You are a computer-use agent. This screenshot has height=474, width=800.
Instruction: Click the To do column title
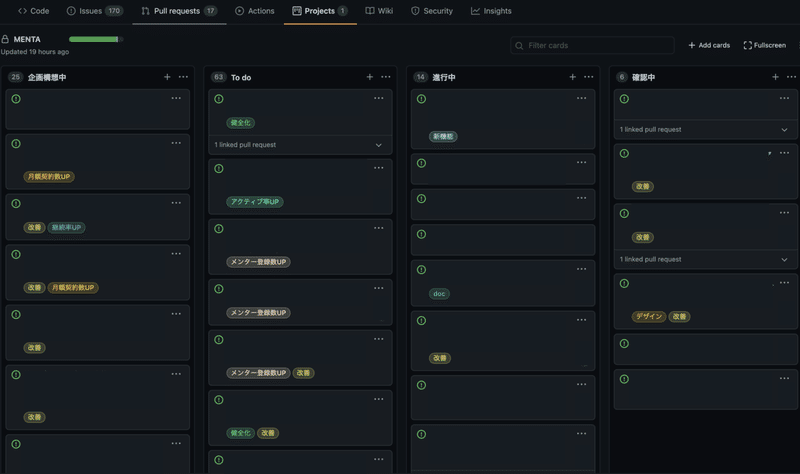point(241,78)
